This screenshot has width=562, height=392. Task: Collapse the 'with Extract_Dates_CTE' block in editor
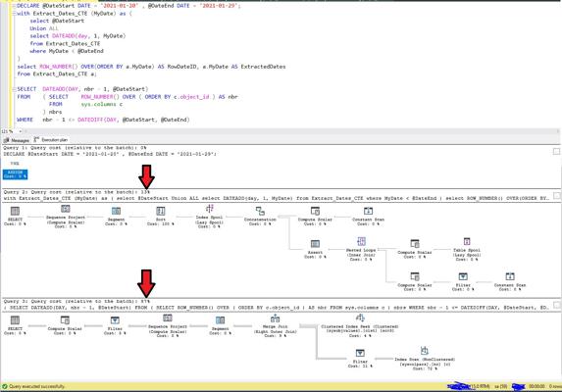click(x=14, y=14)
